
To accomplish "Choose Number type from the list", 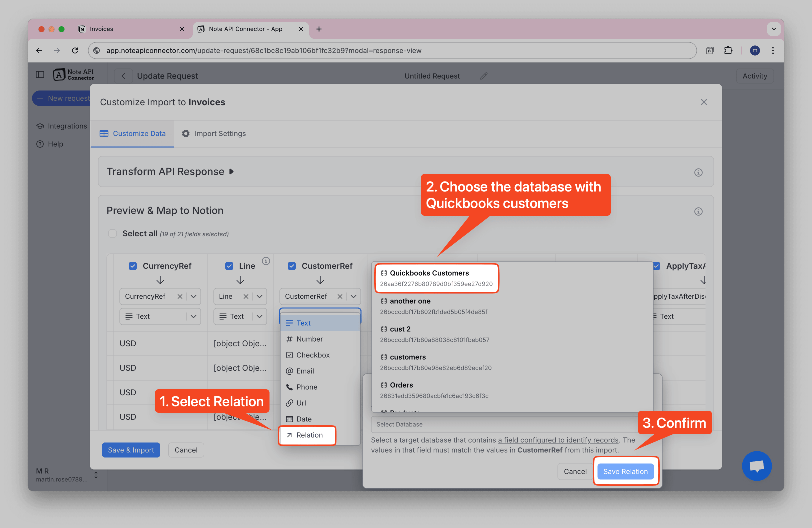I will 320,339.
